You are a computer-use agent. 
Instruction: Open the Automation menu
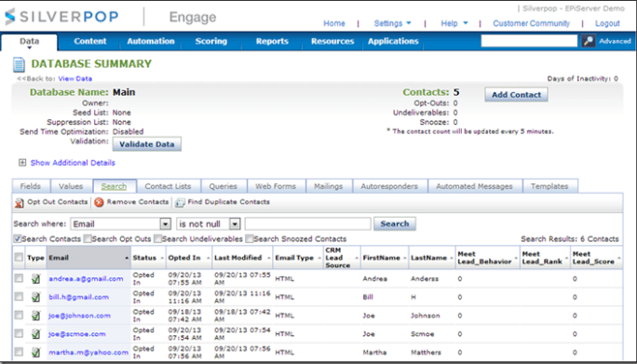151,41
